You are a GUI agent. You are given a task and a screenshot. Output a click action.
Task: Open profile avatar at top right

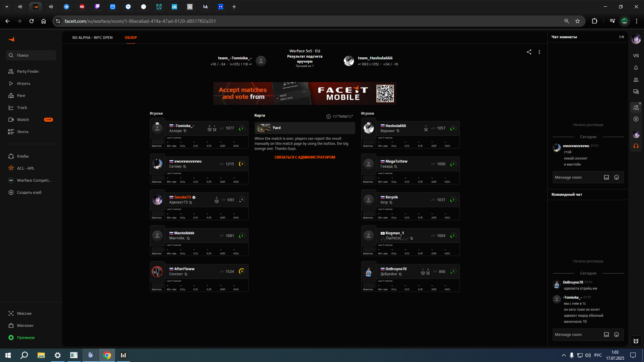[x=636, y=39]
